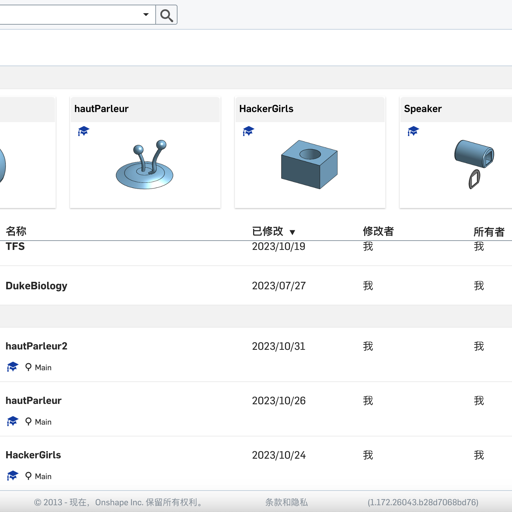Open the hautParleur card thumbnail
The image size is (512, 512).
[x=145, y=165]
